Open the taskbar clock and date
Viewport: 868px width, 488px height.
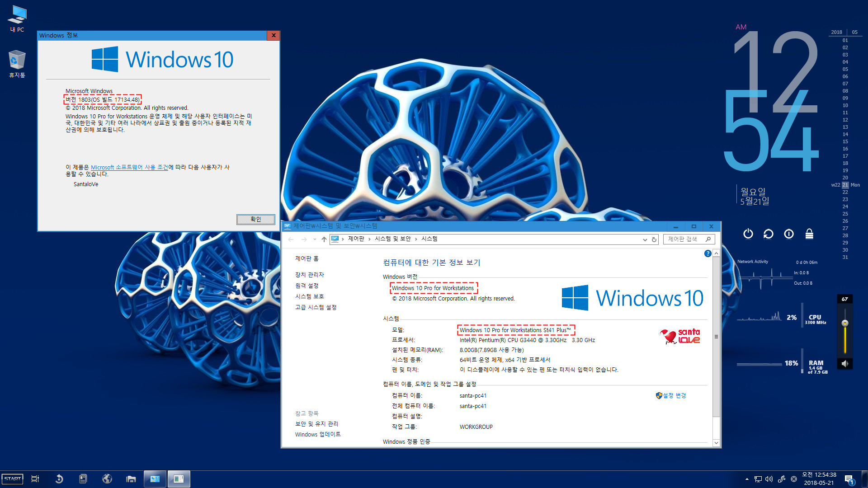pos(819,479)
